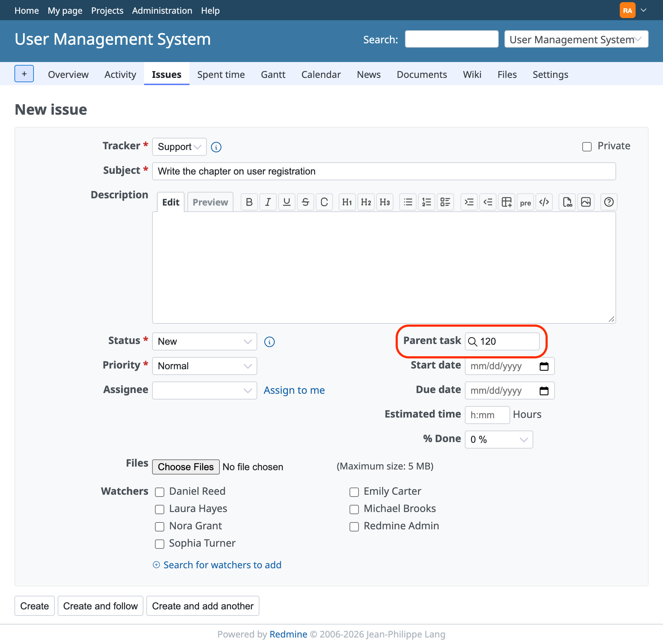Image resolution: width=663 pixels, height=644 pixels.
Task: Open the Priority dropdown showing Normal
Action: (205, 366)
